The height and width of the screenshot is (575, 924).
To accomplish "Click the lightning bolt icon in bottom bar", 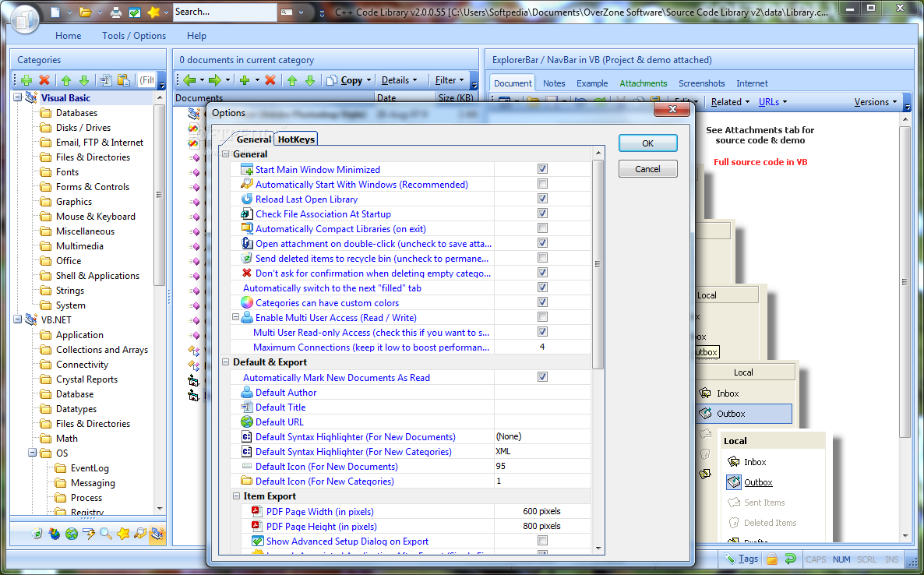I will (x=89, y=534).
